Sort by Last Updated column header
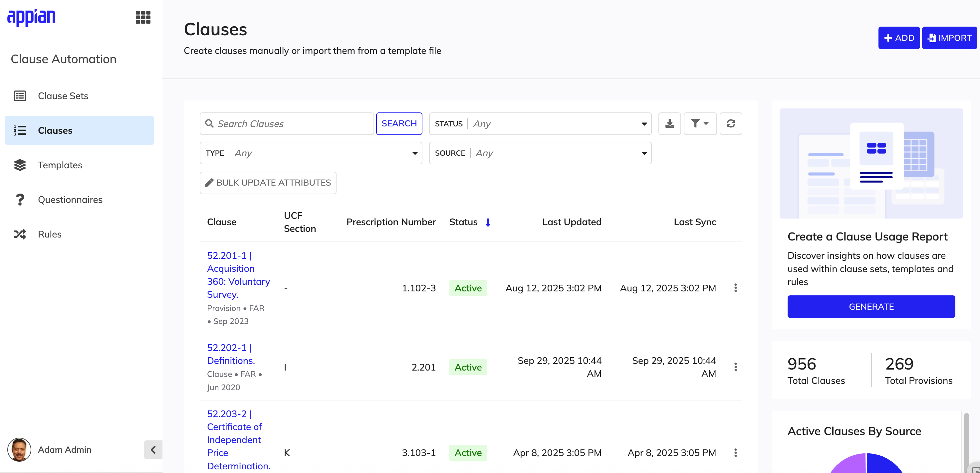980x473 pixels. [572, 222]
